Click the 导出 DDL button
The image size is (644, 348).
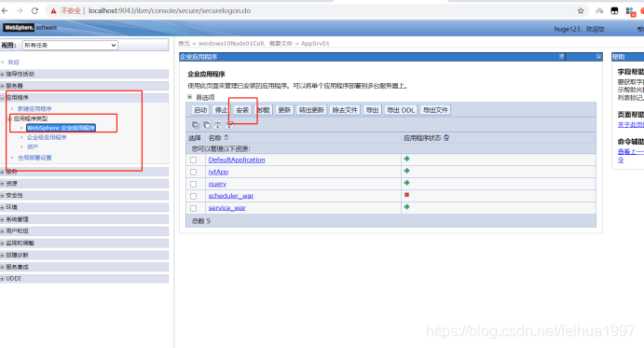401,110
